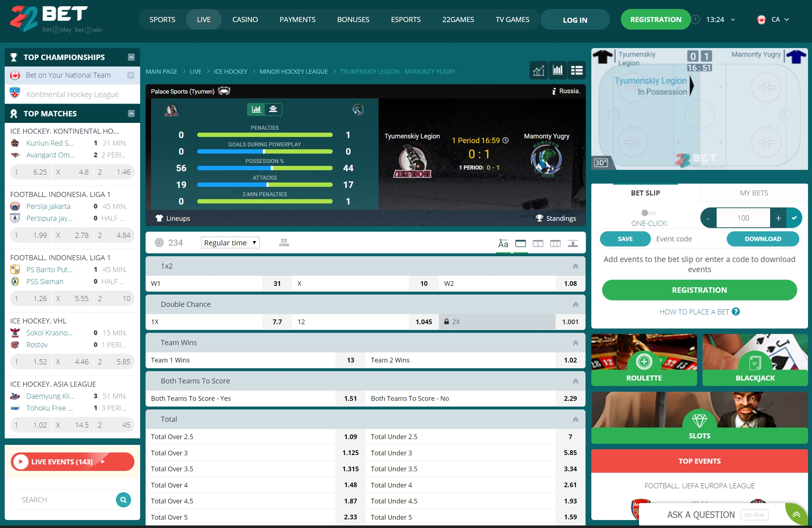
Task: Open the ESPORTS menu
Action: [x=406, y=20]
